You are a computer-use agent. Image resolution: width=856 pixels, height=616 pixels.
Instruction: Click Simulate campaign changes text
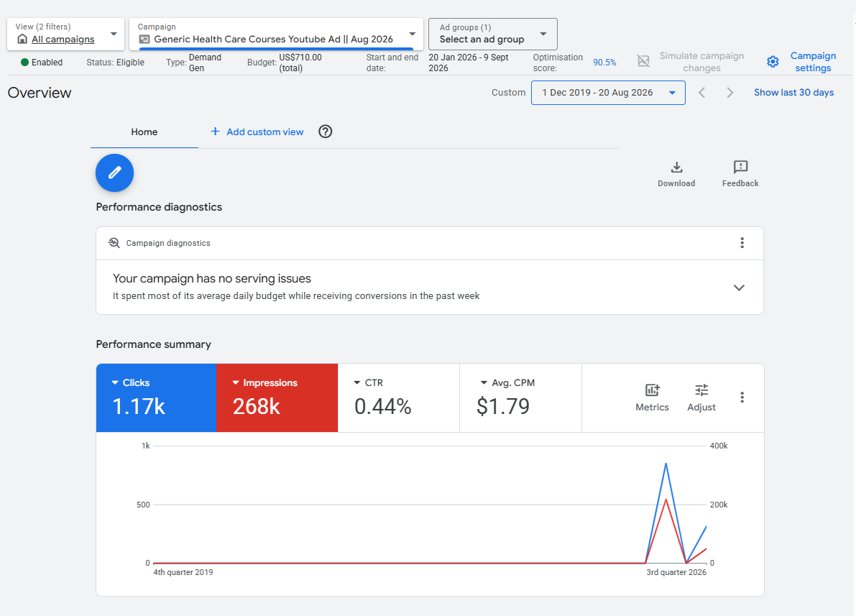[701, 62]
